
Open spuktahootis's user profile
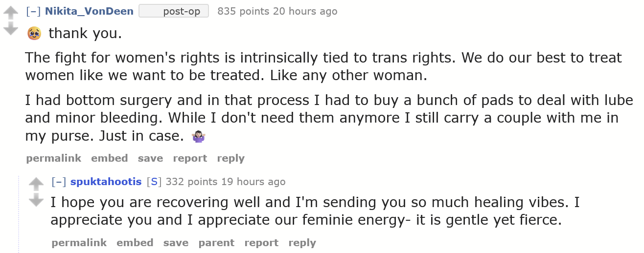106,182
